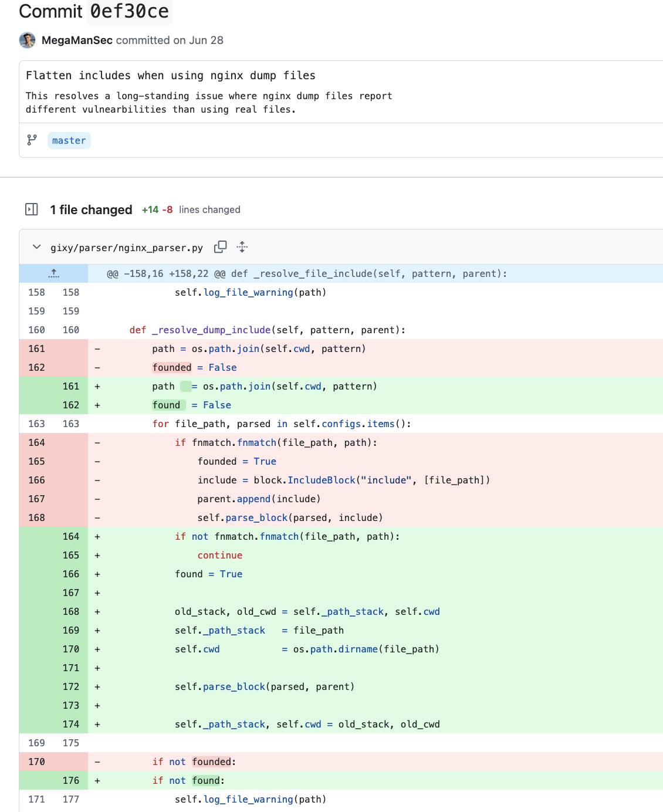Viewport: 663px width, 812px height.
Task: Click the commit hash 0ef30ce in the title
Action: point(129,11)
